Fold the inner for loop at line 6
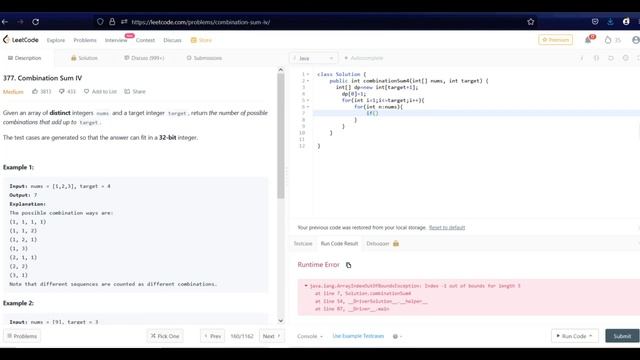The height and width of the screenshot is (360, 640). pyautogui.click(x=308, y=107)
